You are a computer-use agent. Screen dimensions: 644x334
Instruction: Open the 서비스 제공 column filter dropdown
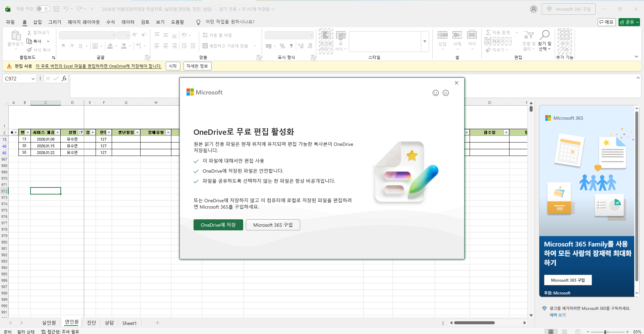57,132
